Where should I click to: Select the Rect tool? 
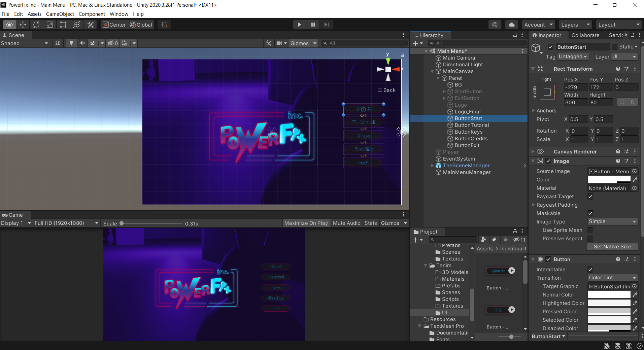tap(63, 25)
